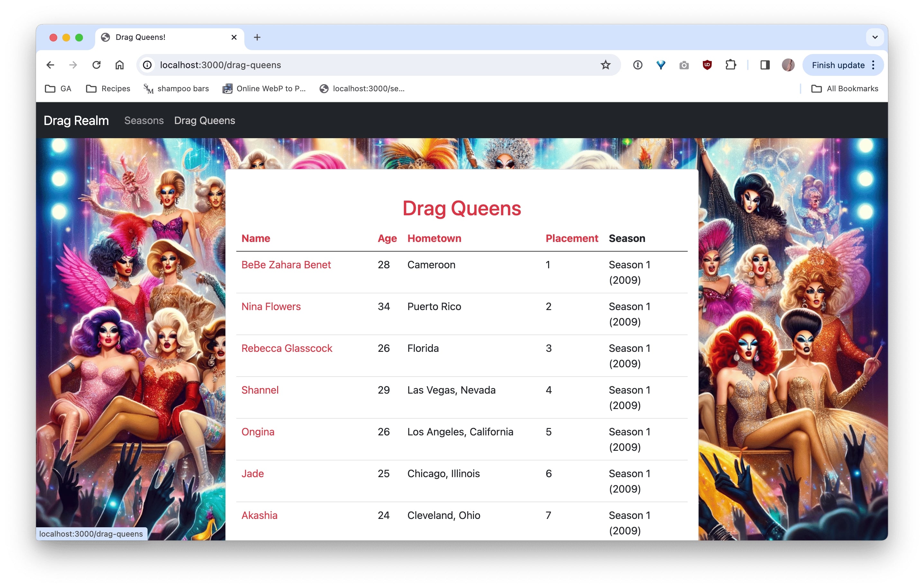This screenshot has height=588, width=924.
Task: Go to Drag Queens in the navbar
Action: click(x=204, y=120)
